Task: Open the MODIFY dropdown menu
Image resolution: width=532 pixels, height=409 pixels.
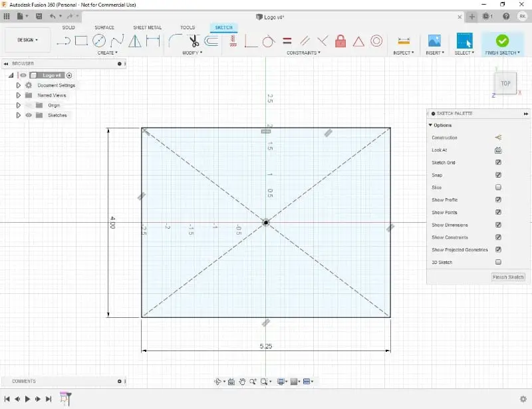Action: coord(192,53)
